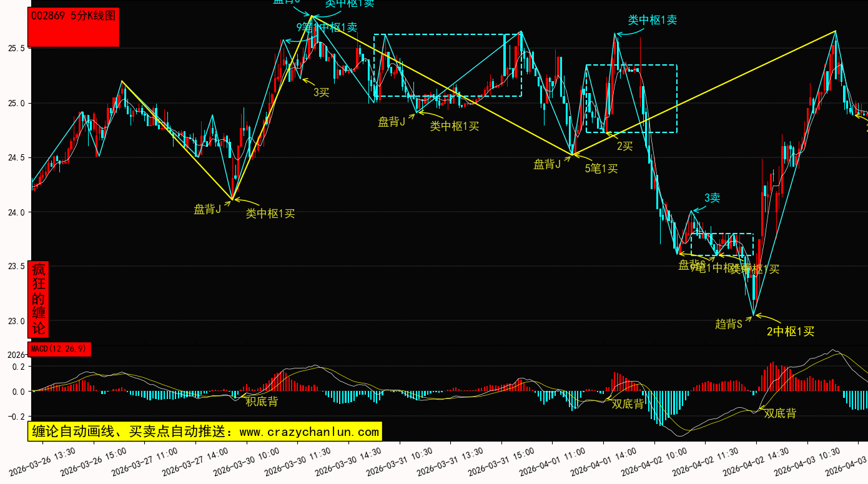Select the MACD(12,26,9) indicator label

click(59, 348)
